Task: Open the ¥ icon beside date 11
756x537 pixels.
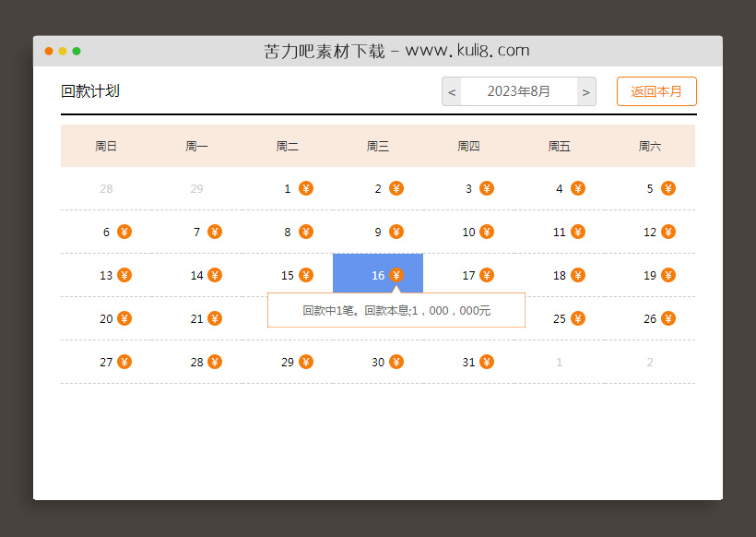Action: click(x=577, y=232)
